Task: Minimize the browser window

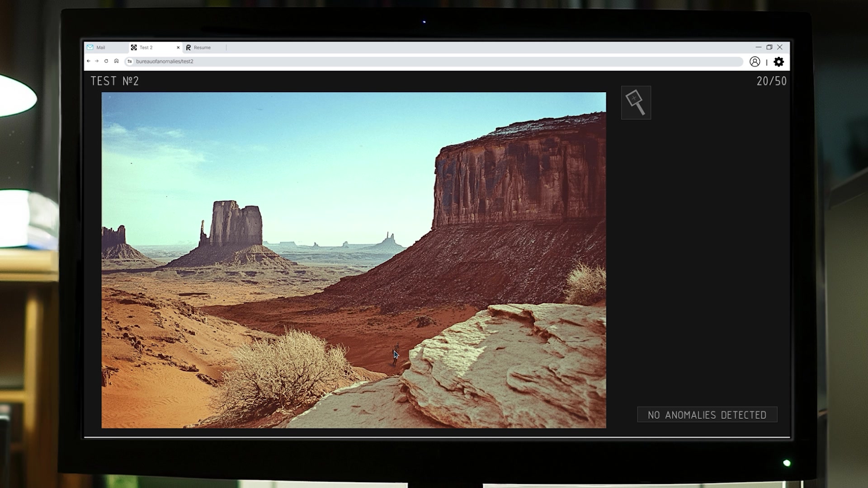Action: coord(758,47)
